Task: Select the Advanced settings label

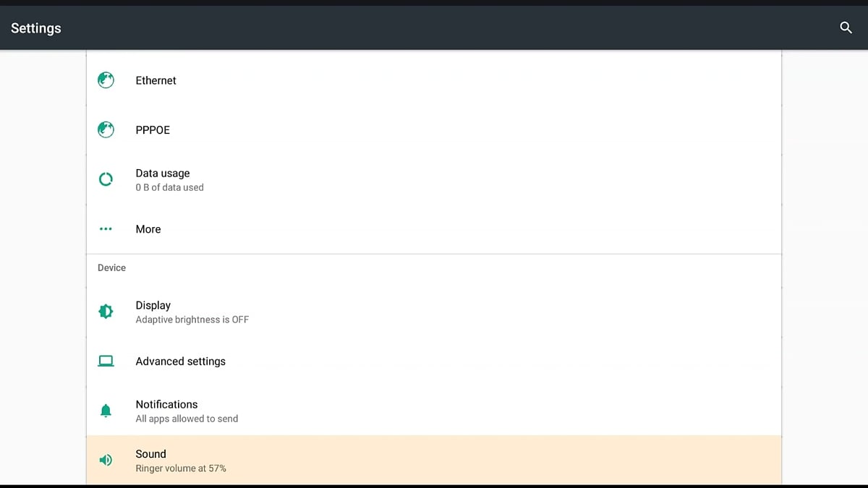Action: pos(181,361)
